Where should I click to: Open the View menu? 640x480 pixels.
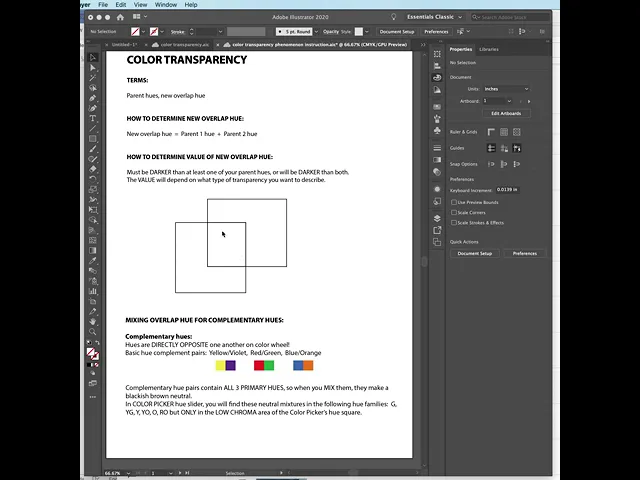[140, 5]
